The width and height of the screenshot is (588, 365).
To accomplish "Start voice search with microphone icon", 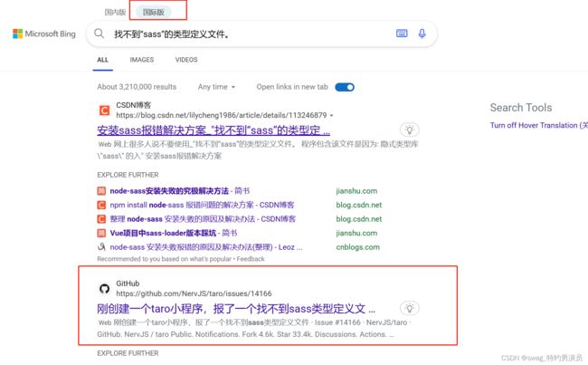I will (x=422, y=34).
